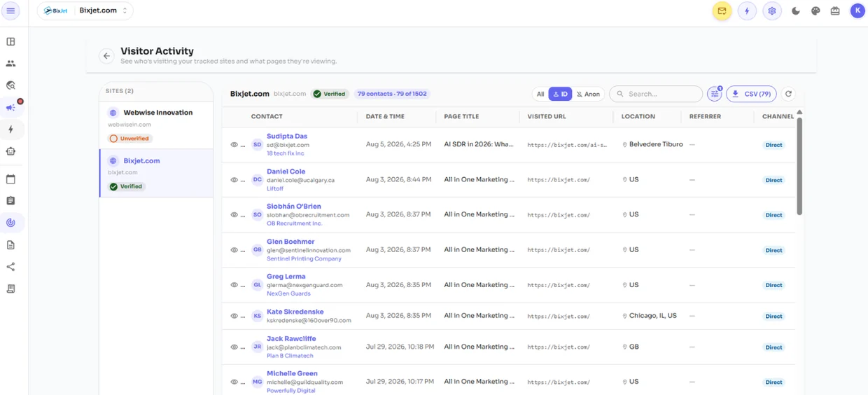Refresh the visitor list
Image resolution: width=868 pixels, height=395 pixels.
(x=788, y=94)
